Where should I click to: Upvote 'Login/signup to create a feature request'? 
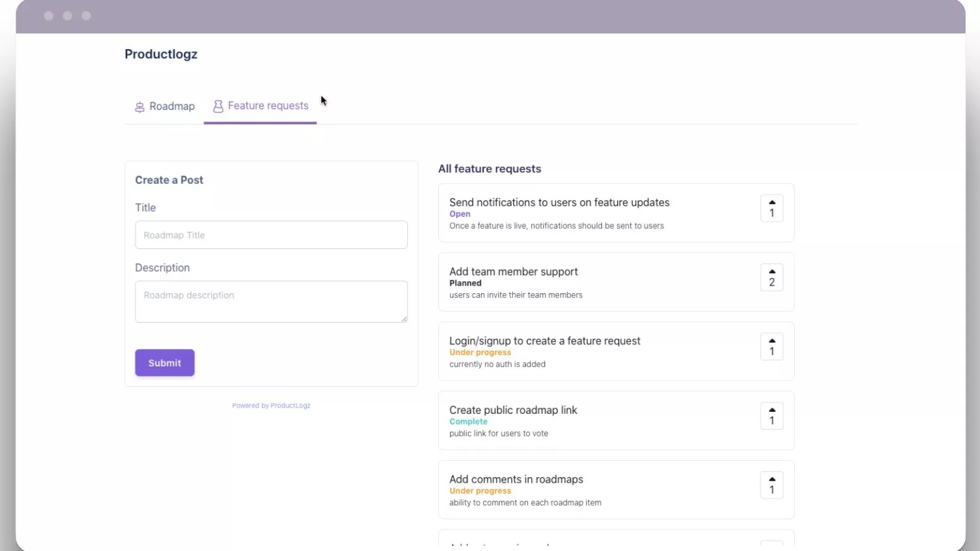[771, 347]
